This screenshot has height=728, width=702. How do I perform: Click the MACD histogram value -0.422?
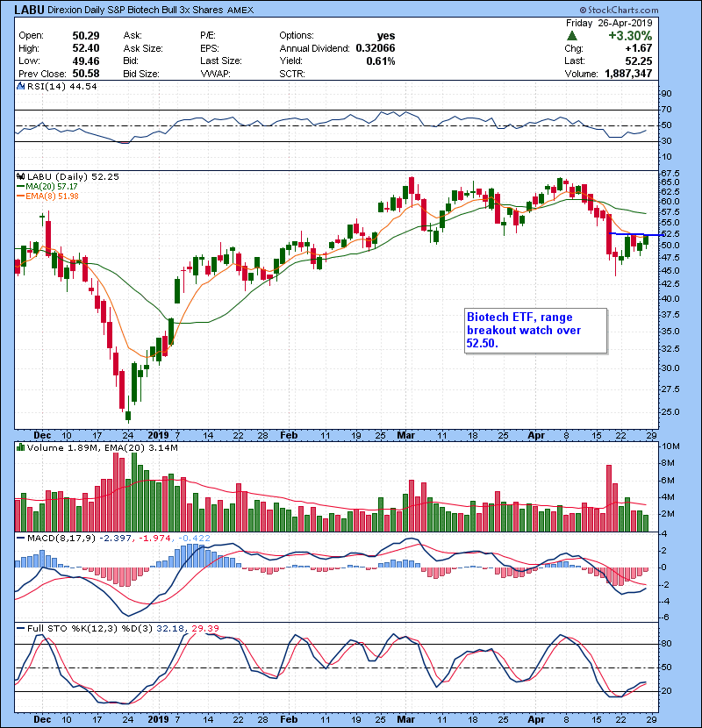tap(194, 539)
